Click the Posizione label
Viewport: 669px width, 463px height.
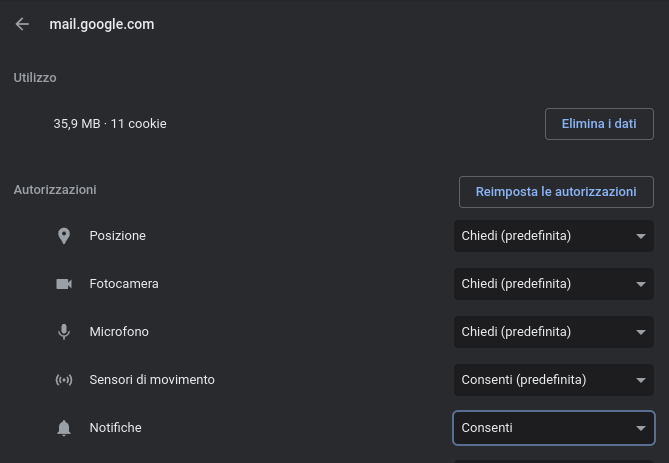tap(118, 236)
